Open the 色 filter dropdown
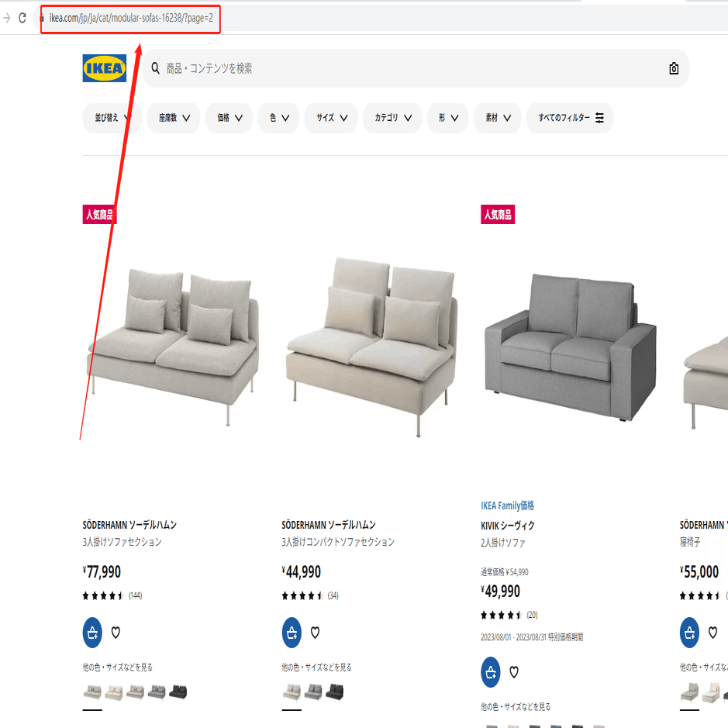728x728 pixels. click(278, 118)
